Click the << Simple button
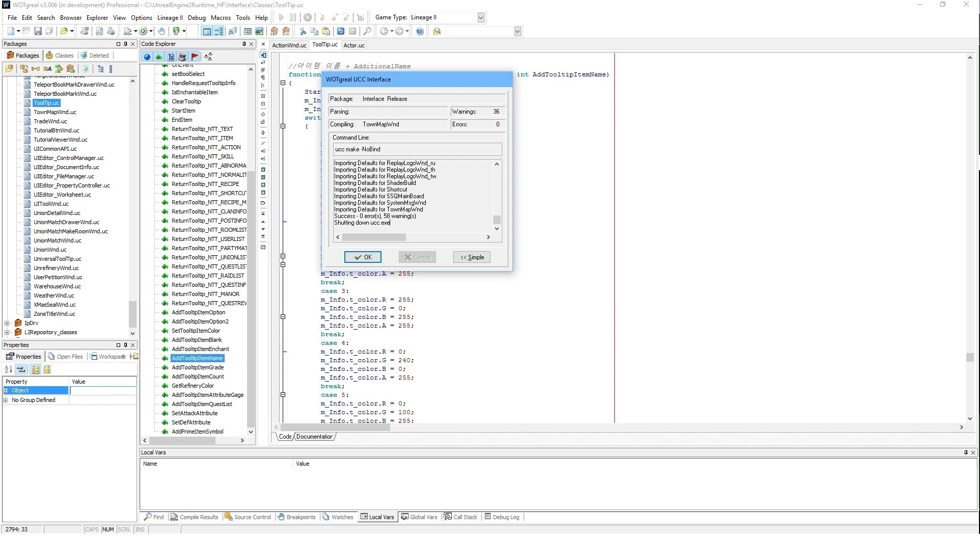Viewport: 980px width, 539px height. click(x=472, y=257)
